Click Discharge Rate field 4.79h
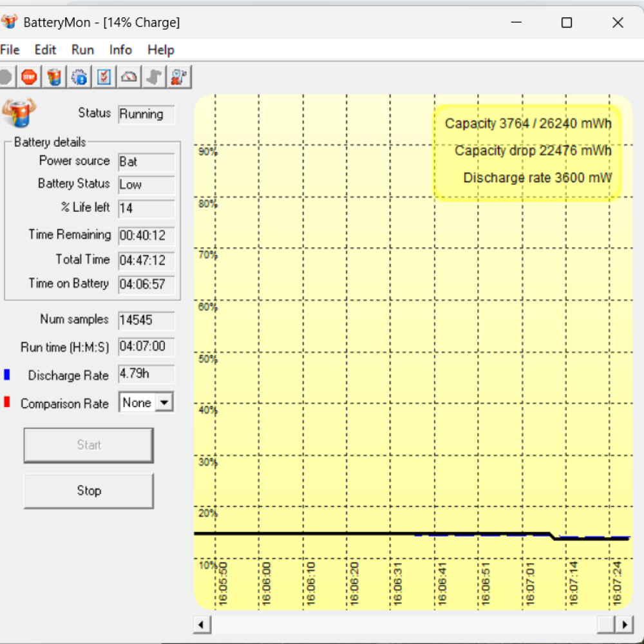The width and height of the screenshot is (644, 644). 146,374
